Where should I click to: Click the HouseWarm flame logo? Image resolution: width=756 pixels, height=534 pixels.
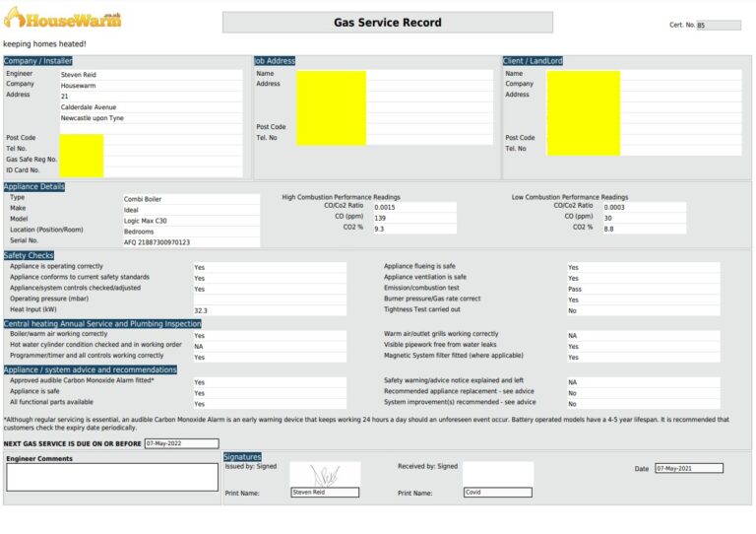tap(63, 19)
